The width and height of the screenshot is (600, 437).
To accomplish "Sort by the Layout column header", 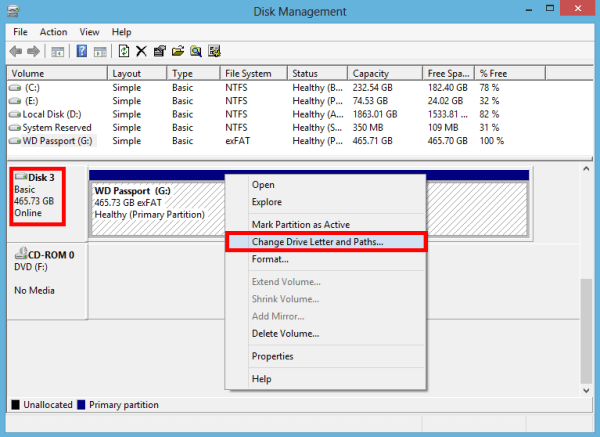I will click(x=137, y=73).
